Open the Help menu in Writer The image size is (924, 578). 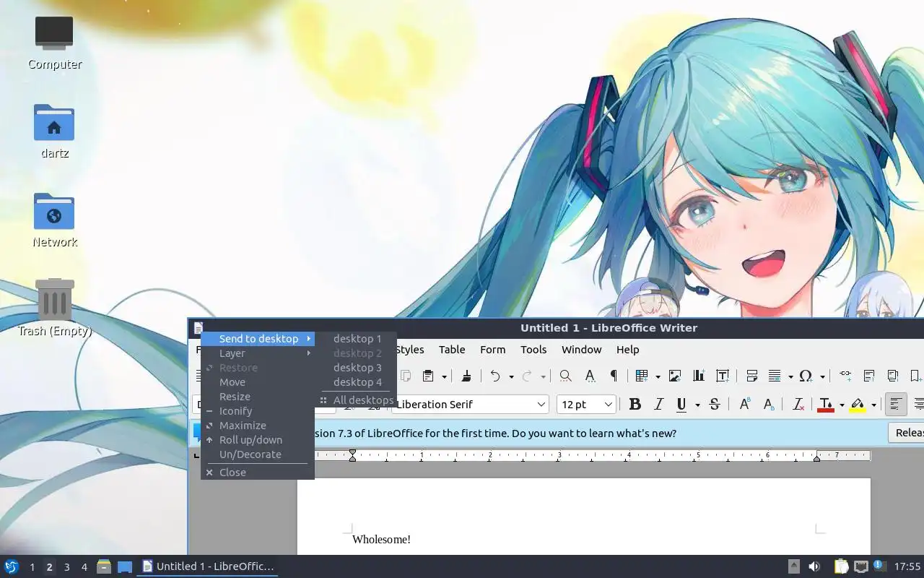tap(627, 350)
